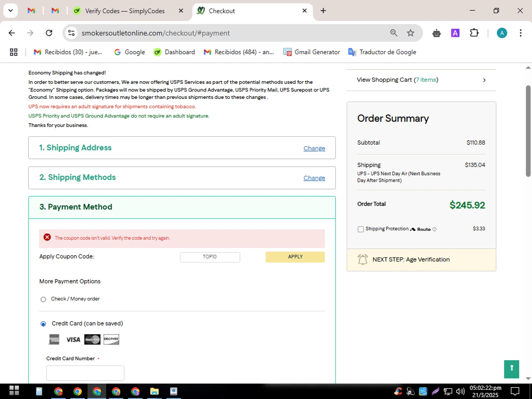Click the View Shopping Cart chevron arrow

coord(484,80)
